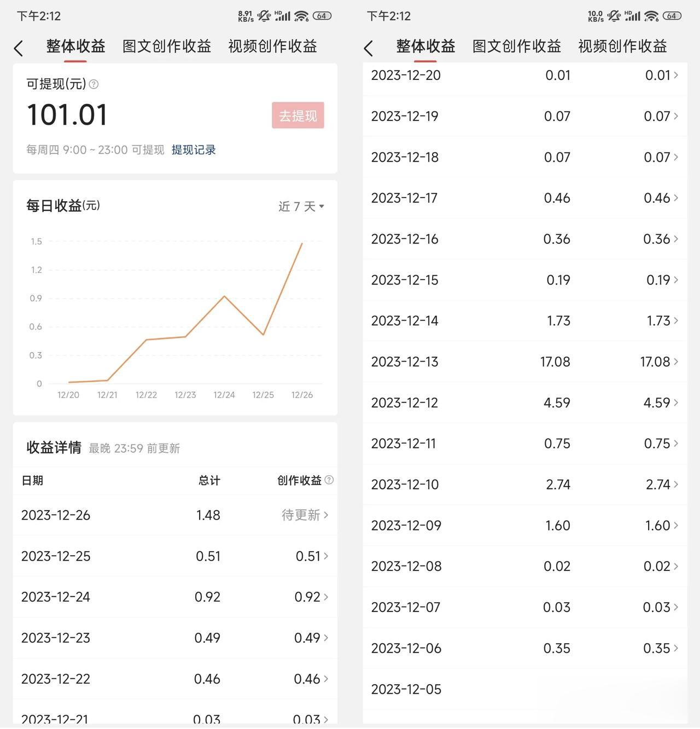Tap Wi-Fi status icon in left screen
This screenshot has width=700, height=729.
pos(301,16)
